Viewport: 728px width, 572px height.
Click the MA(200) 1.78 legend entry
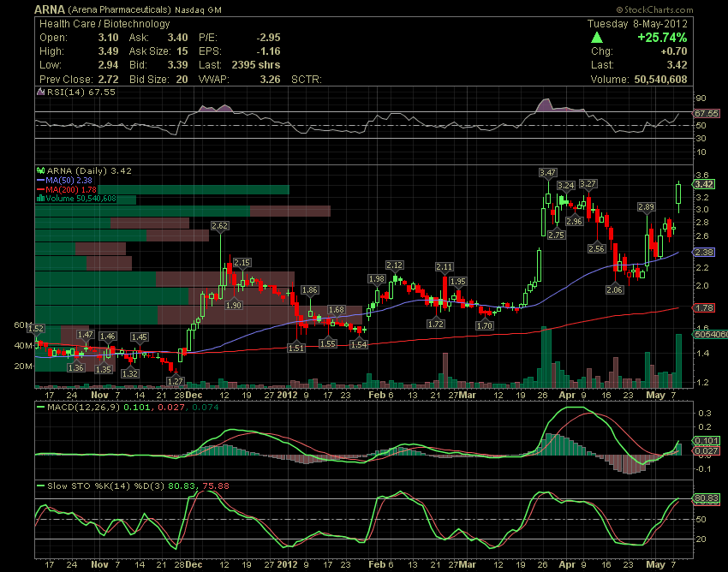click(x=71, y=189)
